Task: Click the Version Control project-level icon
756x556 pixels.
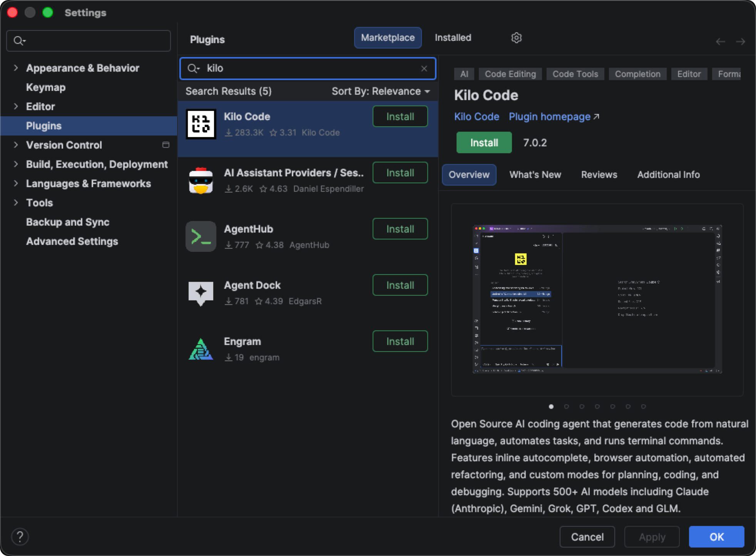Action: [x=166, y=145]
